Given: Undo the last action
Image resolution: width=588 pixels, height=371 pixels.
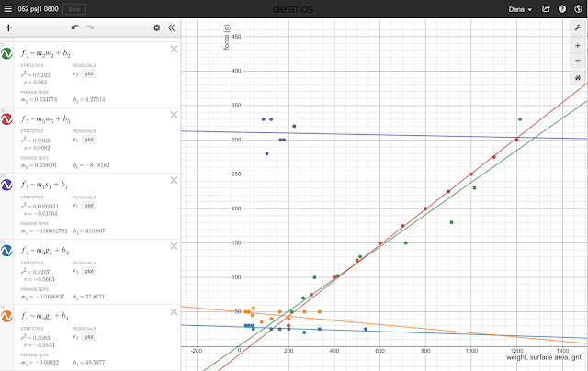Looking at the screenshot, I should point(75,28).
